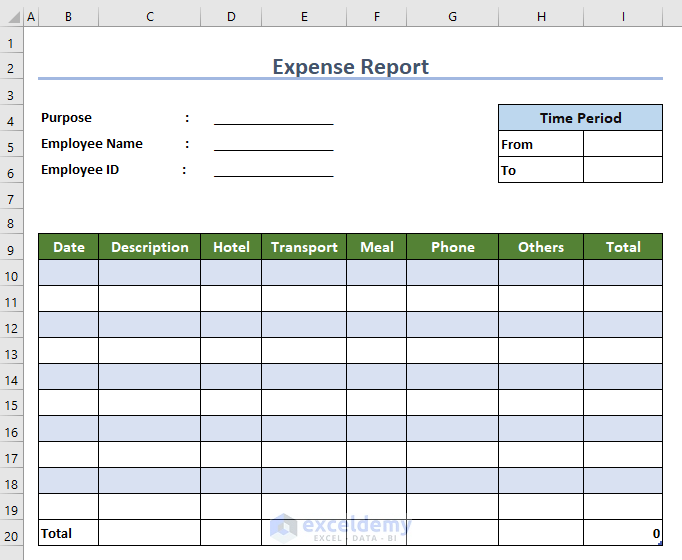Select row 8 header
Viewport: 682px width, 560px height.
pyautogui.click(x=11, y=223)
